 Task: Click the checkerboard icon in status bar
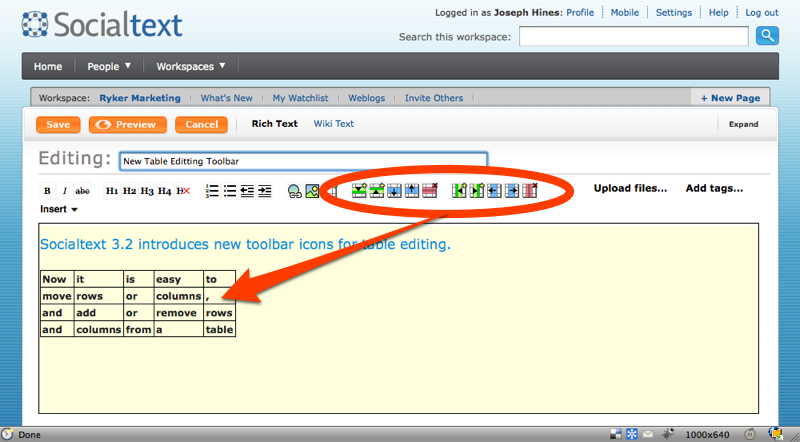pos(616,434)
